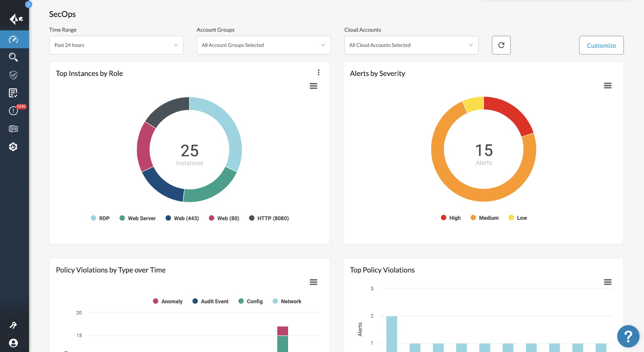Toggle the HTTP (8080) legend item
The width and height of the screenshot is (644, 352).
click(x=269, y=218)
